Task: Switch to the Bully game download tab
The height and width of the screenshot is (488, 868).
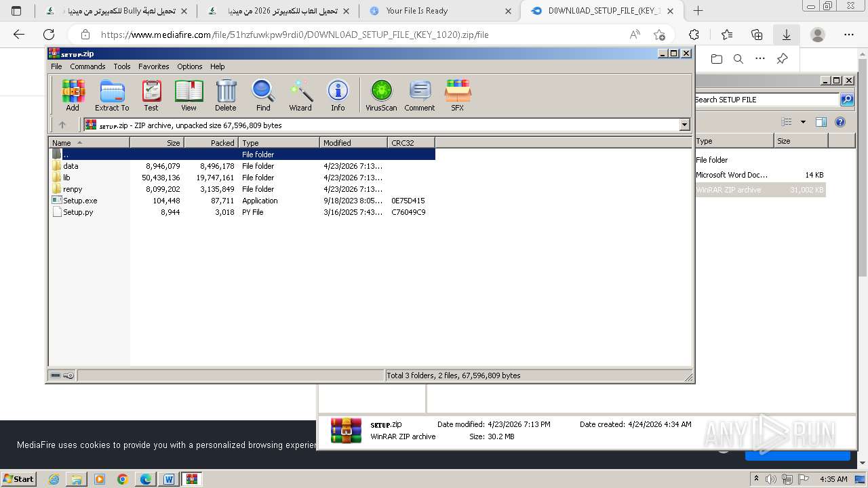Action: [115, 11]
